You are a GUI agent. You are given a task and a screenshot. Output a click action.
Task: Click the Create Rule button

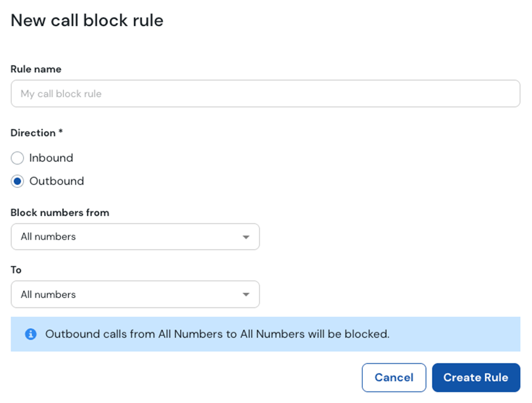click(476, 377)
